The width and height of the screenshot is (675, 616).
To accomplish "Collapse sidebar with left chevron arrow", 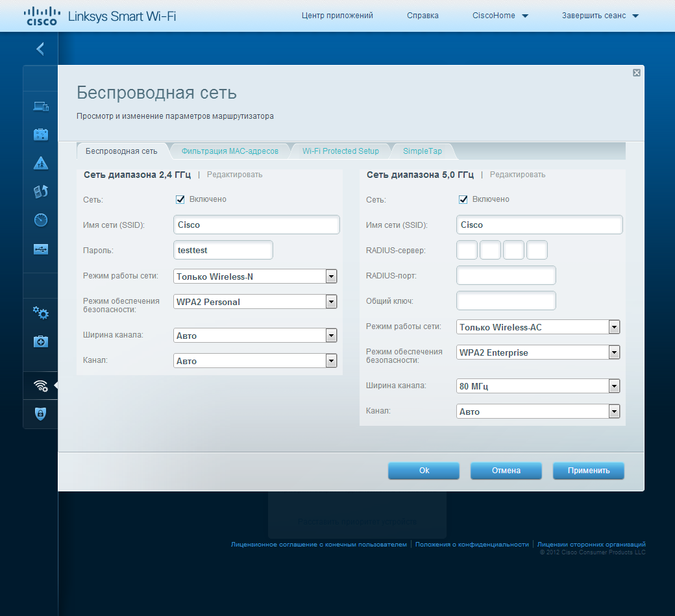I will pyautogui.click(x=40, y=49).
